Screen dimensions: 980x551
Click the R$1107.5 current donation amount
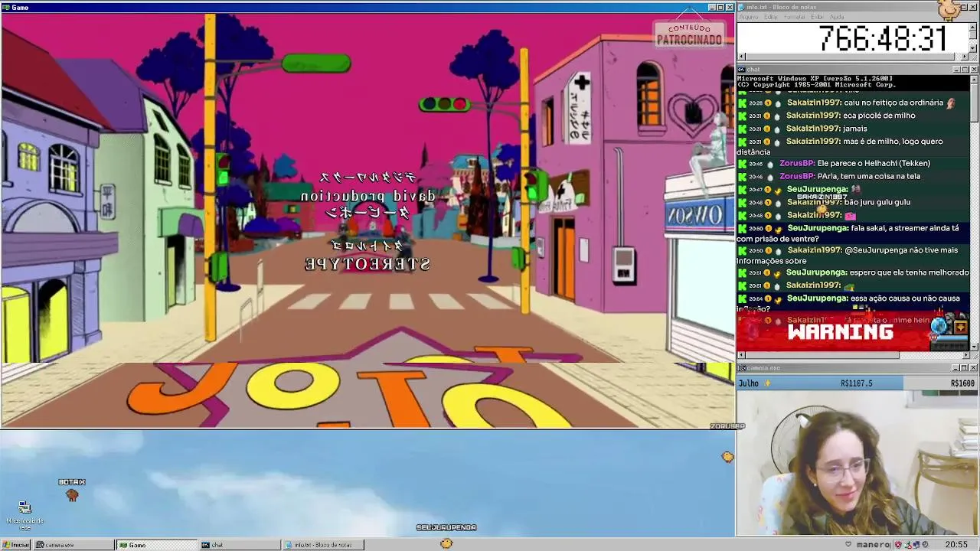coord(857,383)
